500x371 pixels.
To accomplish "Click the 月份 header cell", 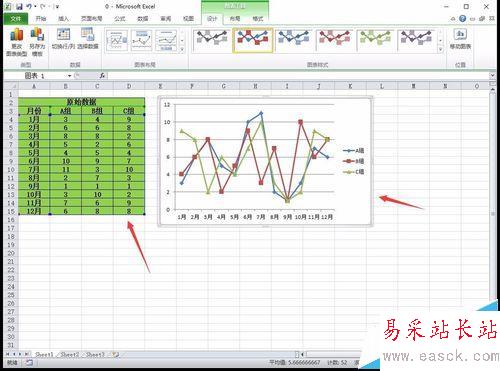I will pyautogui.click(x=34, y=111).
